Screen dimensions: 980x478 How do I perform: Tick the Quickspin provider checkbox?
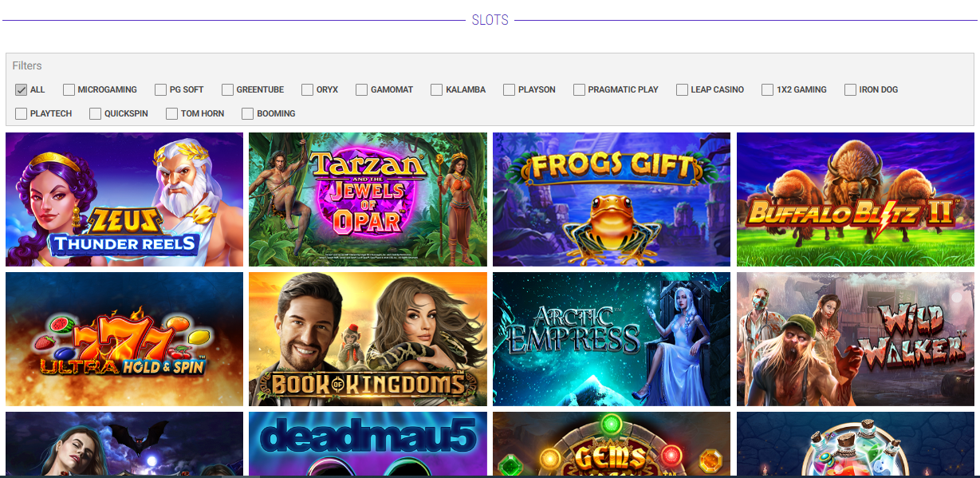(96, 113)
